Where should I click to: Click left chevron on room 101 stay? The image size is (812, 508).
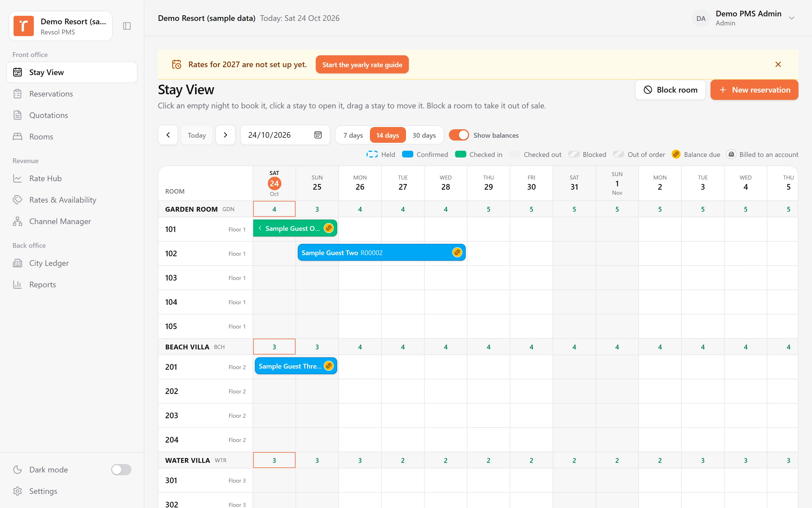click(260, 228)
